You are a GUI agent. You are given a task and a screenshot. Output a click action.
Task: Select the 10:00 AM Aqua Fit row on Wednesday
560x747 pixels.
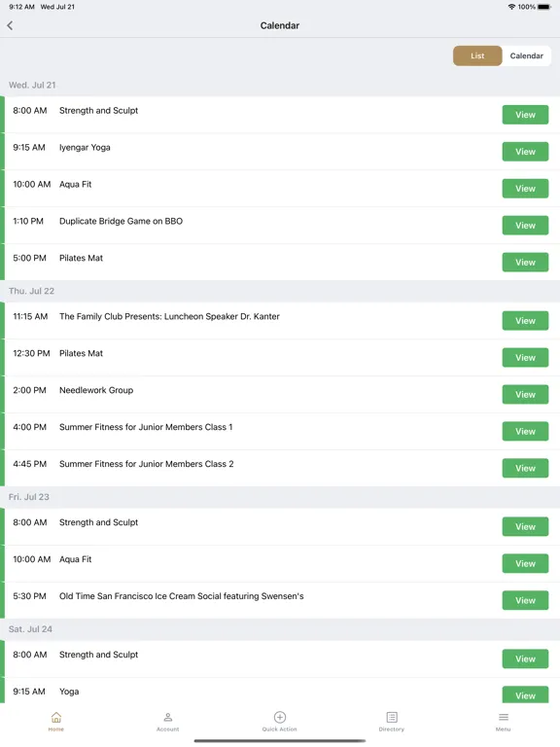pos(280,188)
